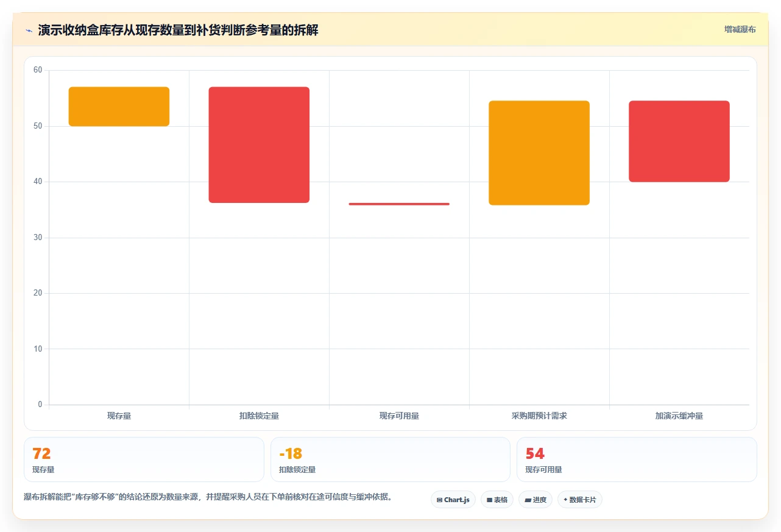The image size is (781, 532).
Task: Click the y-axis label 0
Action: (40, 405)
